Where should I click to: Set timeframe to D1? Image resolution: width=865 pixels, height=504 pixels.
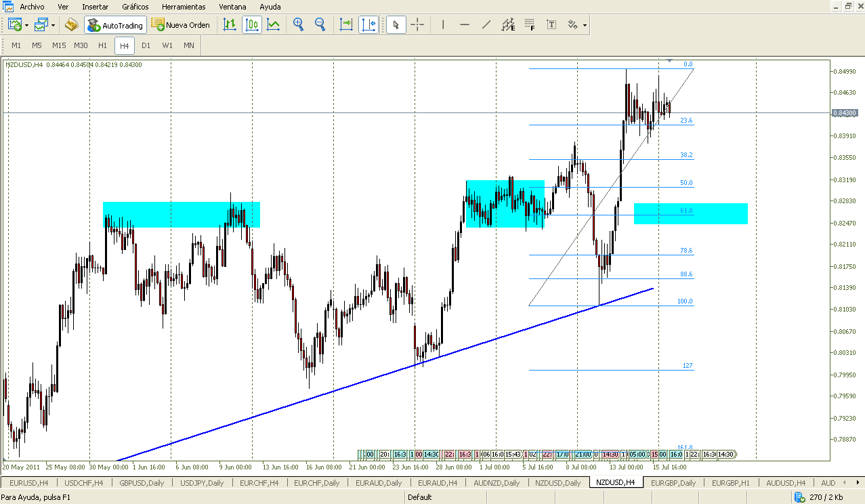[146, 46]
